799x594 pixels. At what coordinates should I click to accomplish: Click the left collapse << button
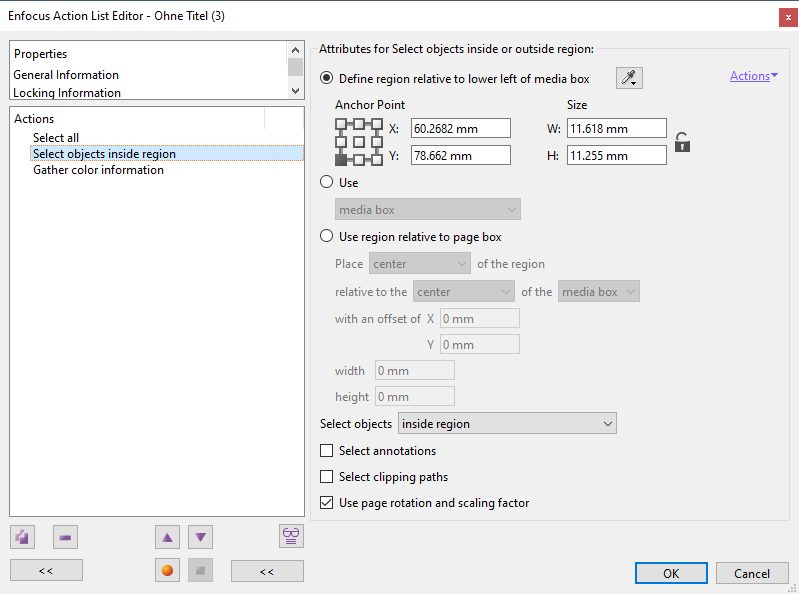pos(46,571)
